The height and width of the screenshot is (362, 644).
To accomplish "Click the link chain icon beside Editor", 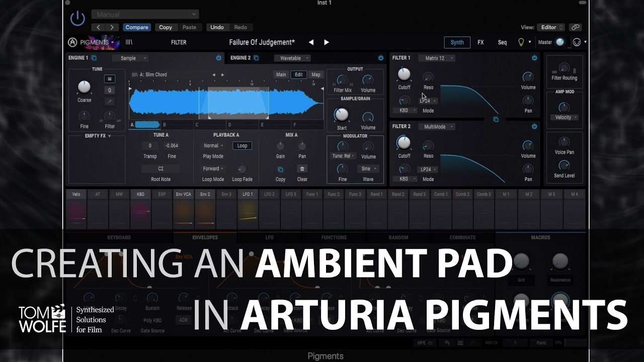I will pyautogui.click(x=576, y=27).
